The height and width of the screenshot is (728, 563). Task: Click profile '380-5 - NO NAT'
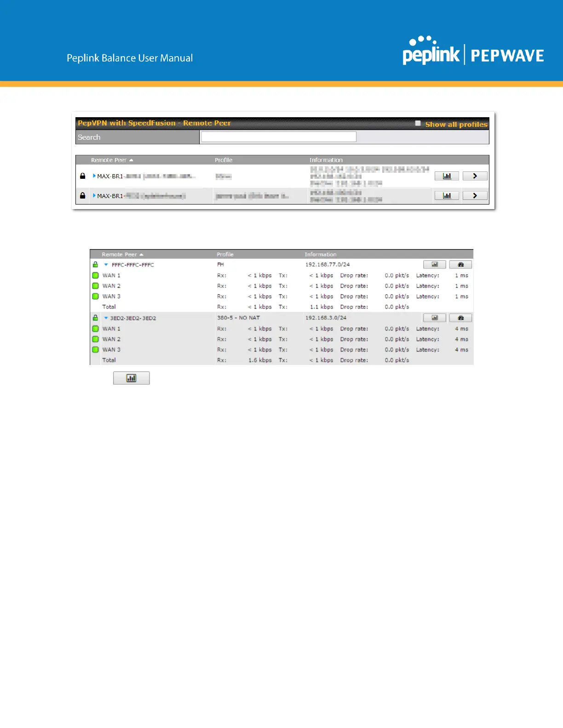tap(238, 318)
